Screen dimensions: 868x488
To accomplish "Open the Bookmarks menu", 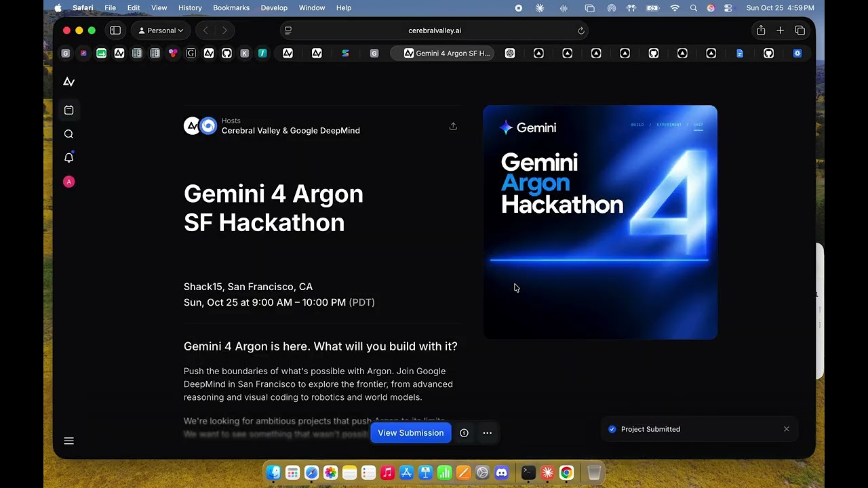I will 231,8.
